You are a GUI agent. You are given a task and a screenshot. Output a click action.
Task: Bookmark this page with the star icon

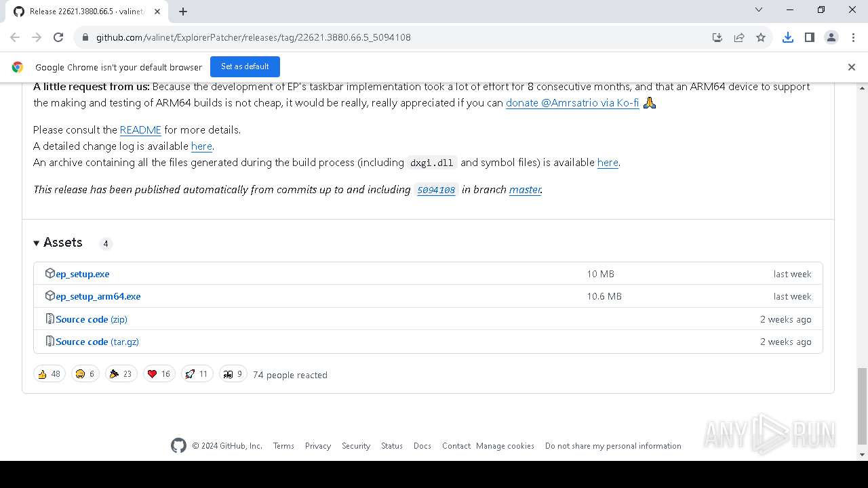click(761, 37)
